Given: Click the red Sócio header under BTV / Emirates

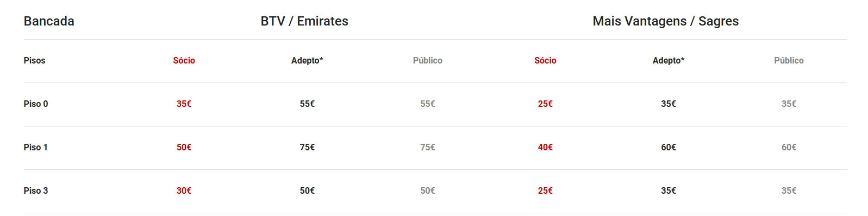Looking at the screenshot, I should pyautogui.click(x=184, y=60).
